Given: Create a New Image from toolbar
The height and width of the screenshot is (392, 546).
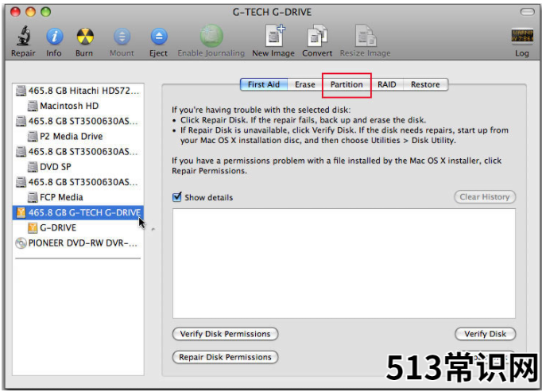Looking at the screenshot, I should [274, 35].
